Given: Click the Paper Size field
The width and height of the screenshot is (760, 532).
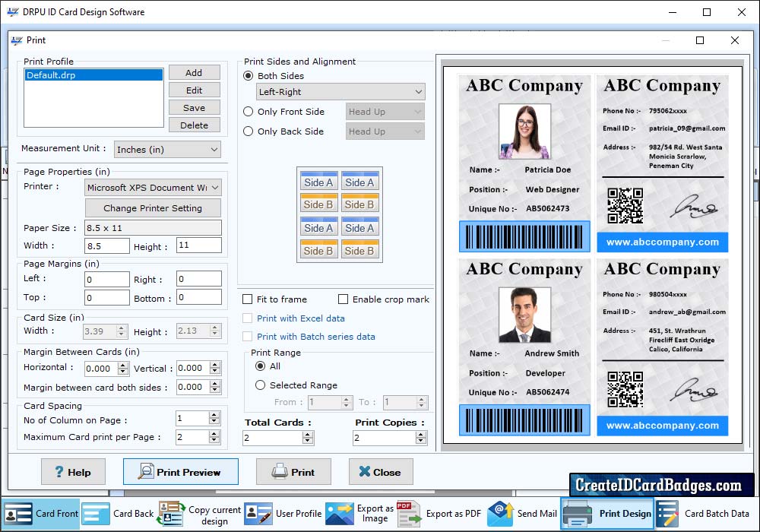Looking at the screenshot, I should (154, 228).
